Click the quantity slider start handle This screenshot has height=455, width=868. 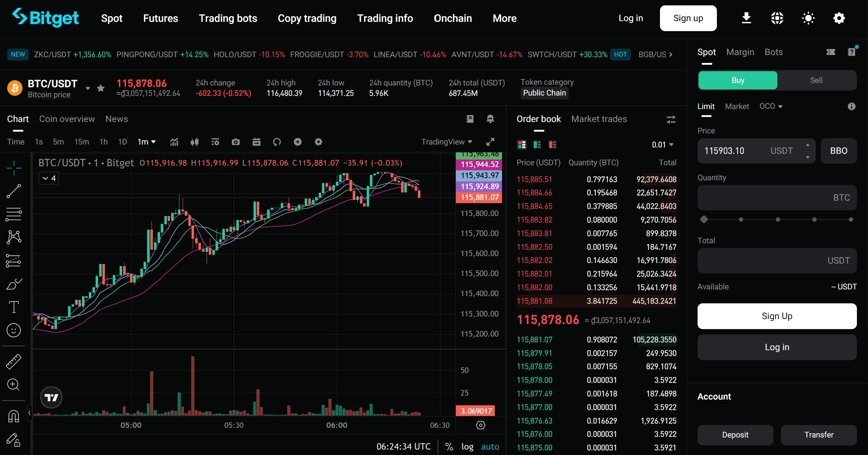pyautogui.click(x=704, y=219)
